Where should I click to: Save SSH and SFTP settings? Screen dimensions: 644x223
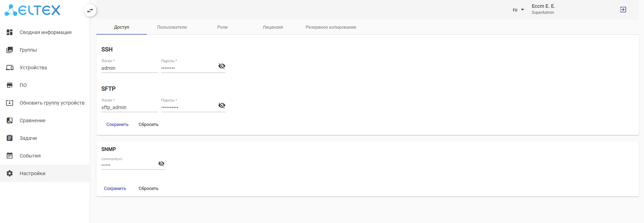tap(117, 124)
